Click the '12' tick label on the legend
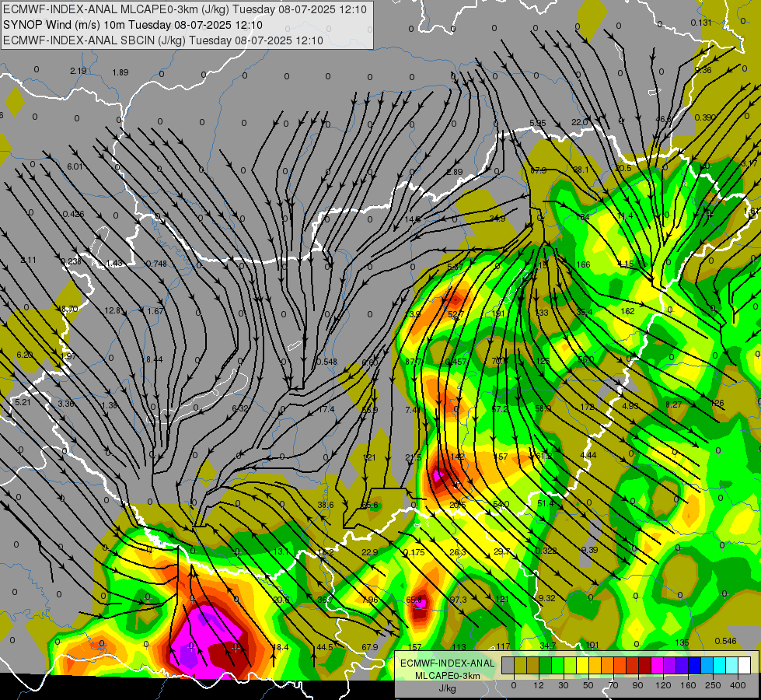Screen dimensions: 761x700 [539, 685]
